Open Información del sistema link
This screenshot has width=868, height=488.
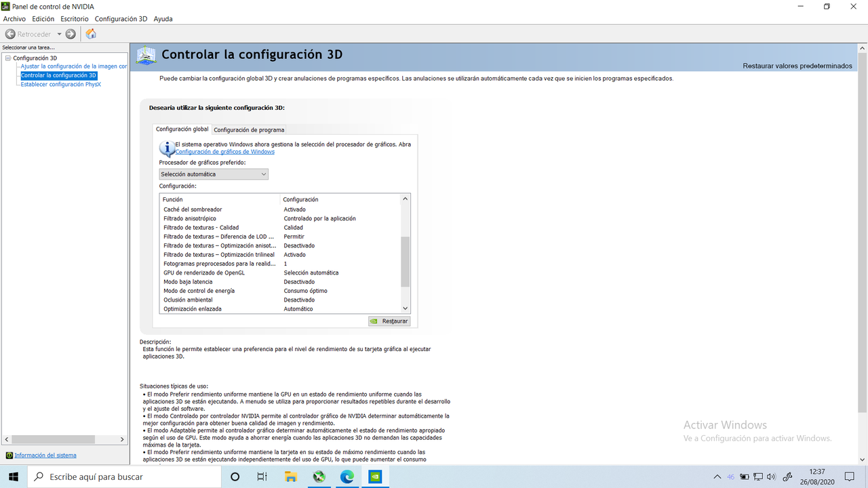point(45,455)
